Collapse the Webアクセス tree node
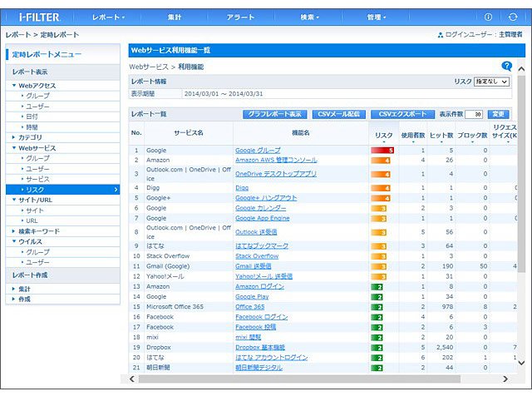This screenshot has width=532, height=416. tap(14, 86)
